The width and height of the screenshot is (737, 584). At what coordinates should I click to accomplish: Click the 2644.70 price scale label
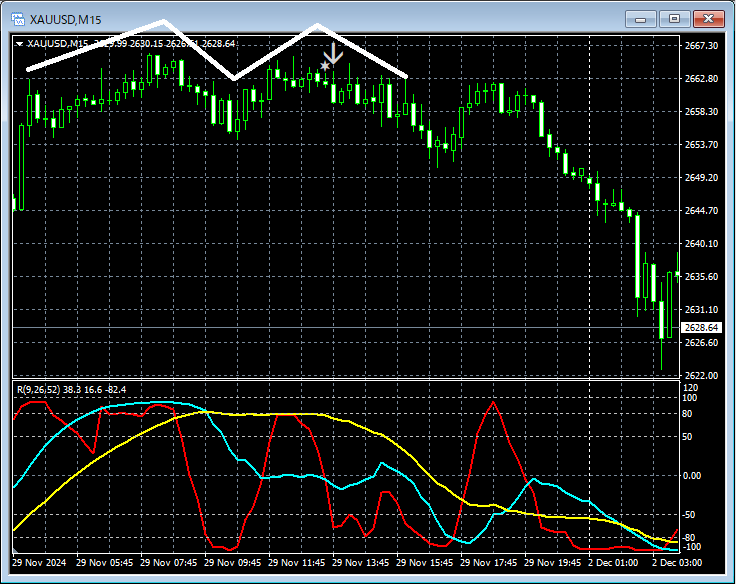click(x=701, y=210)
